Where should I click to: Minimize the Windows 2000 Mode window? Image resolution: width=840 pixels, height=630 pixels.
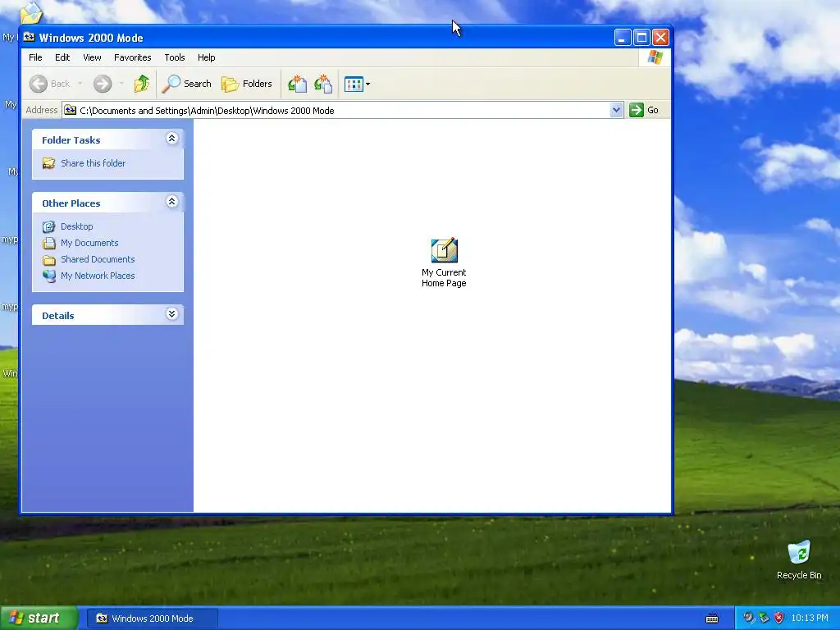[x=622, y=38]
